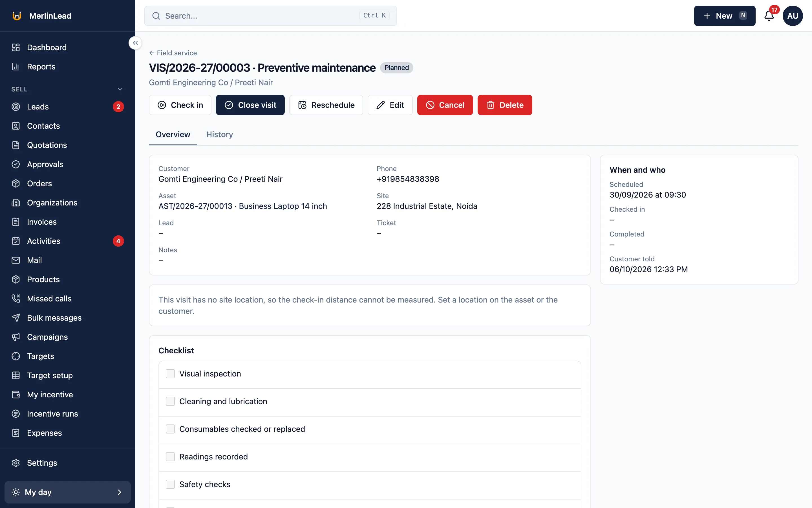Check the Safety checks checkbox
The height and width of the screenshot is (508, 812).
pos(170,483)
